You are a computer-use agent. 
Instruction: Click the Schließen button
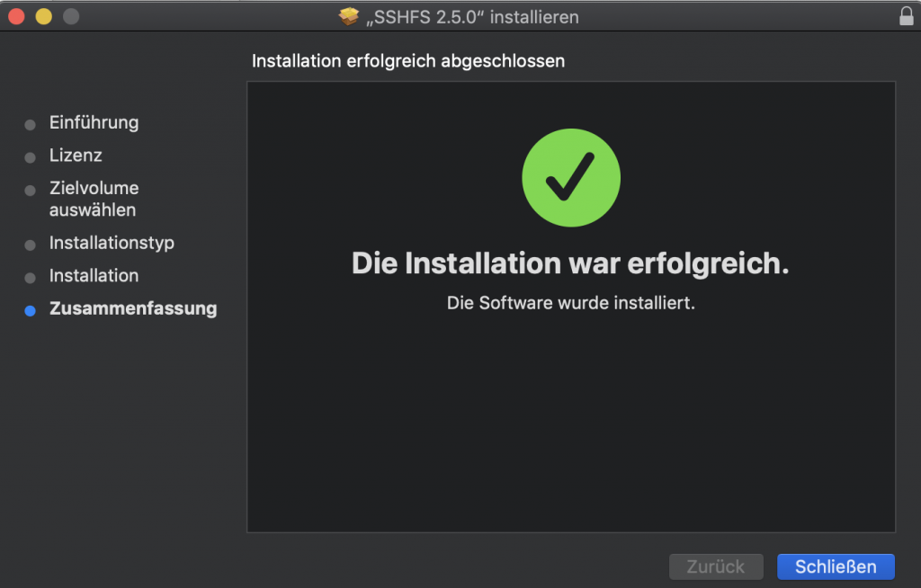836,566
